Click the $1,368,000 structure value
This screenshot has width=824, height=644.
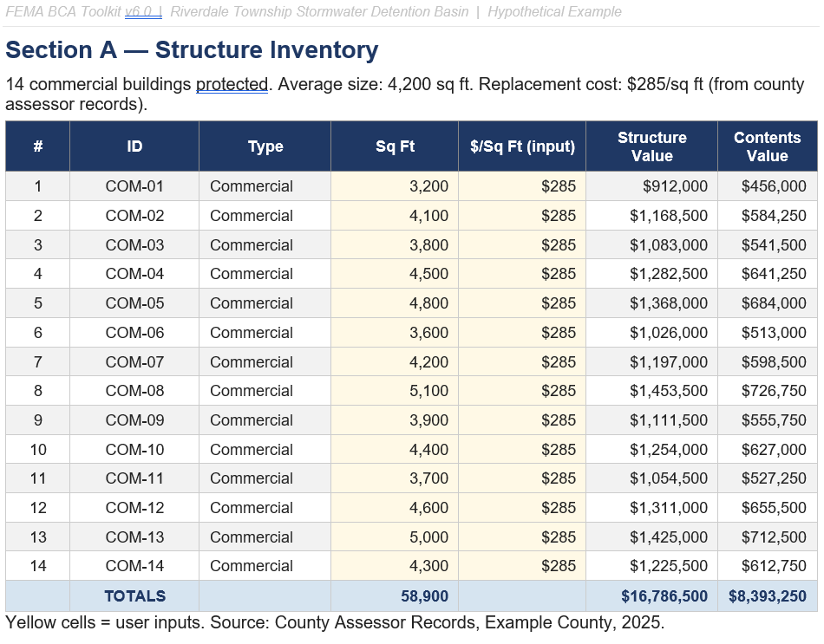651,303
